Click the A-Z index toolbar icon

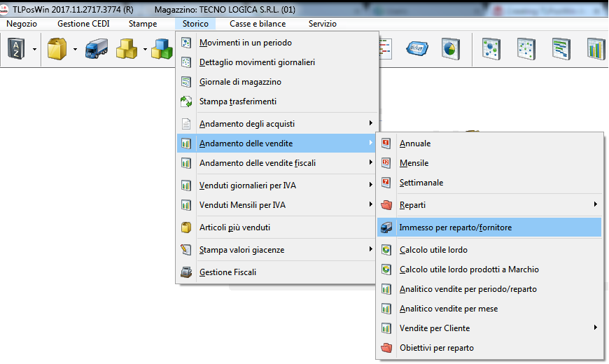(x=15, y=49)
